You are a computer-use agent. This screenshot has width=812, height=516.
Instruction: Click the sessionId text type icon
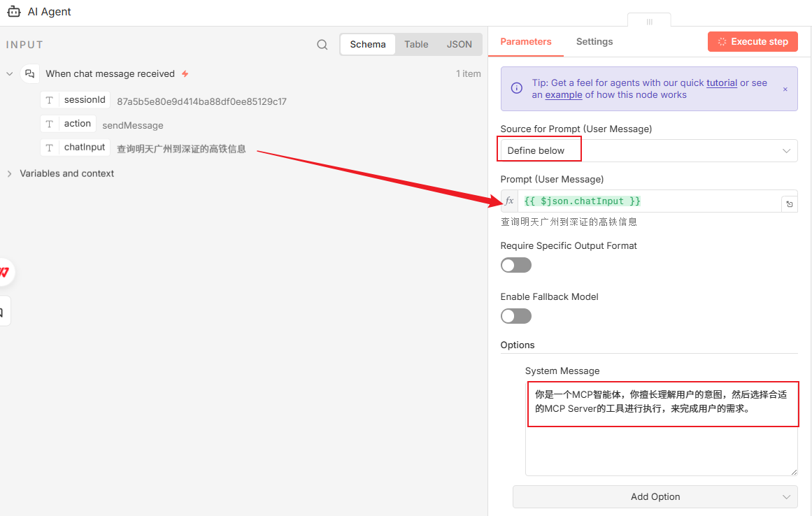click(49, 100)
